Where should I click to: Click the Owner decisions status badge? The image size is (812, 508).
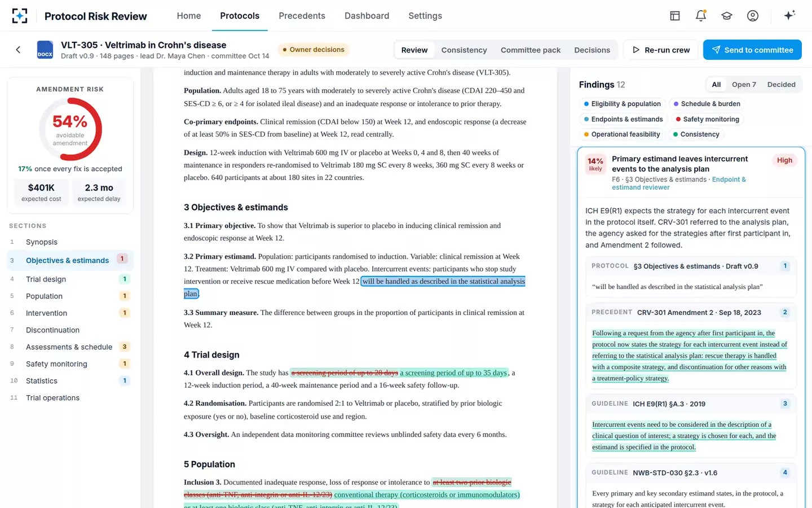(314, 50)
